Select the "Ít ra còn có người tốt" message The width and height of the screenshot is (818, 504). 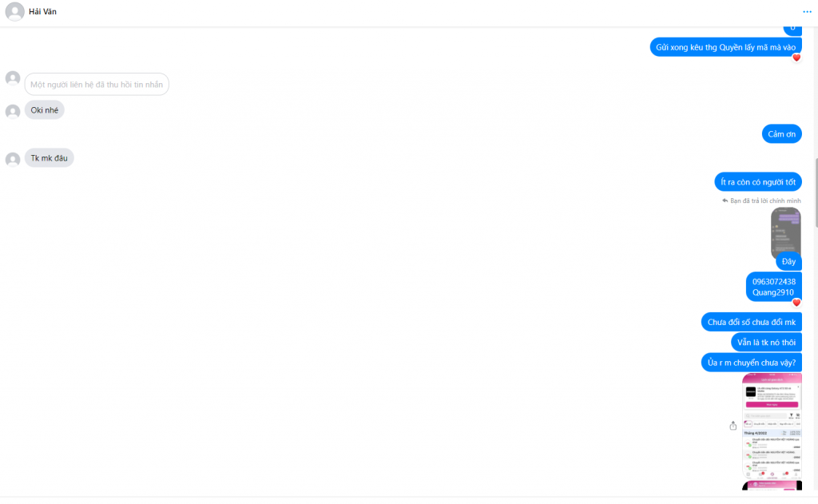point(757,182)
